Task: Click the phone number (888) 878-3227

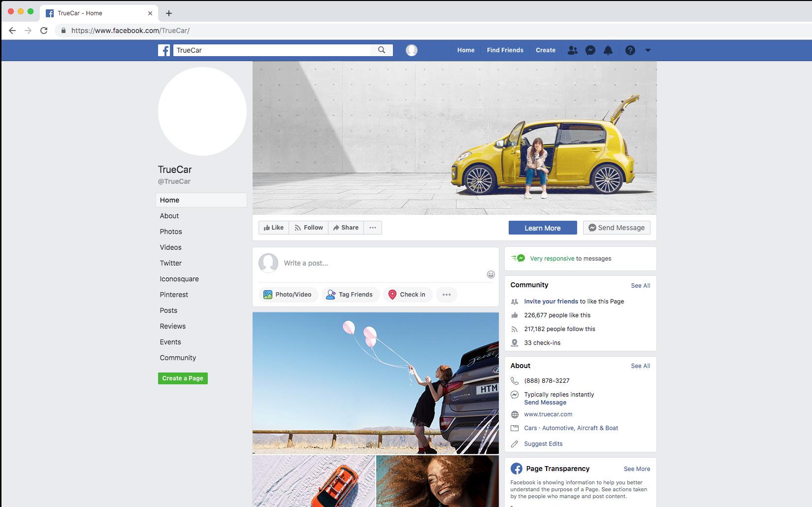Action: (547, 381)
